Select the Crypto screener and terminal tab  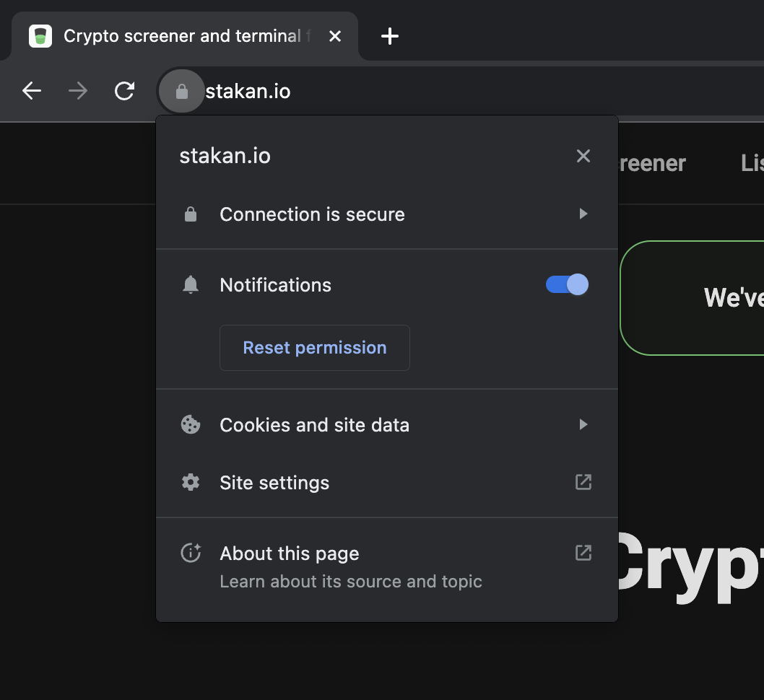pyautogui.click(x=185, y=36)
